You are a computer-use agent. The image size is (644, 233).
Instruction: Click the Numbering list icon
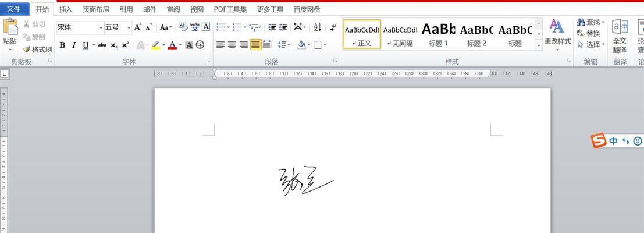click(x=237, y=27)
